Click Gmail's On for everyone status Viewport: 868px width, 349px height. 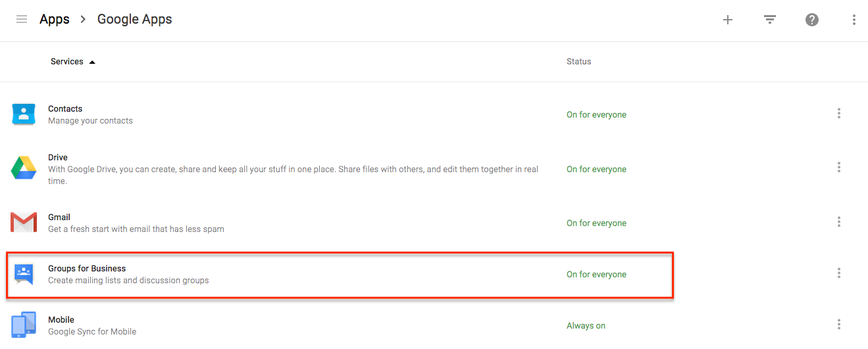coord(596,223)
